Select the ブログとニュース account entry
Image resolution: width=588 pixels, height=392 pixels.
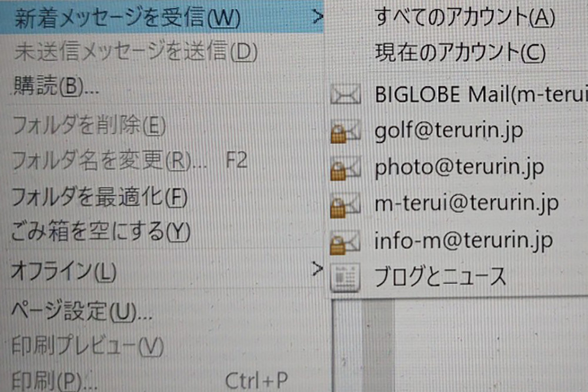440,277
